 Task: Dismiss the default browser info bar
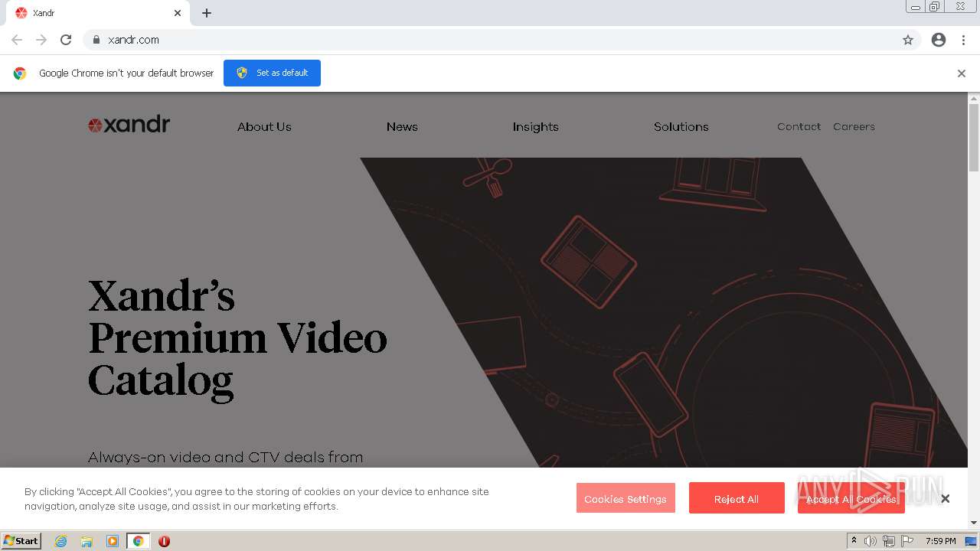pos(962,73)
